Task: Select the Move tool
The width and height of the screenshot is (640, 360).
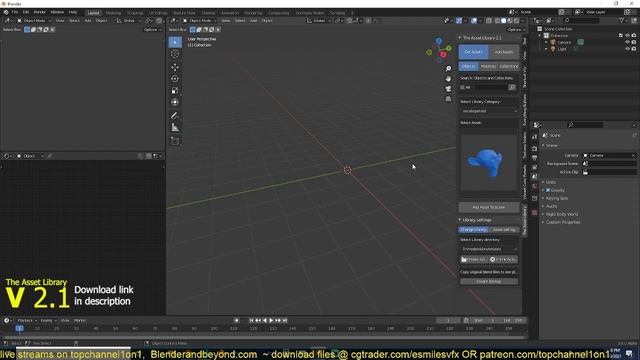Action: point(175,67)
